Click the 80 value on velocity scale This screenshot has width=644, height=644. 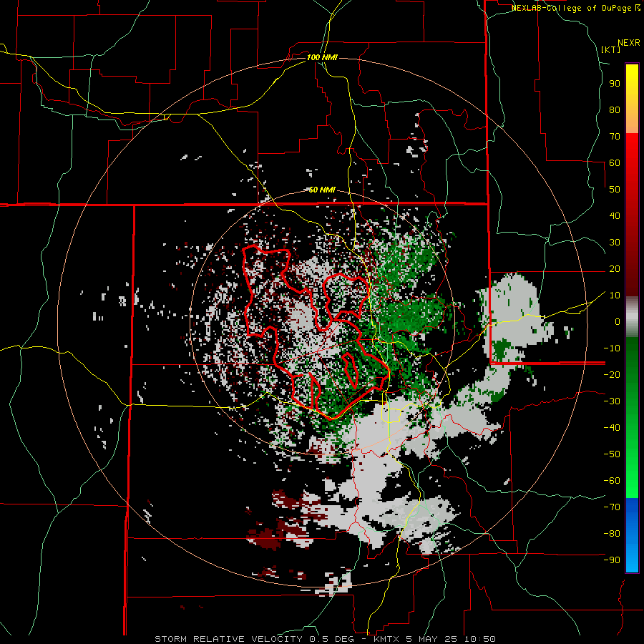[615, 110]
